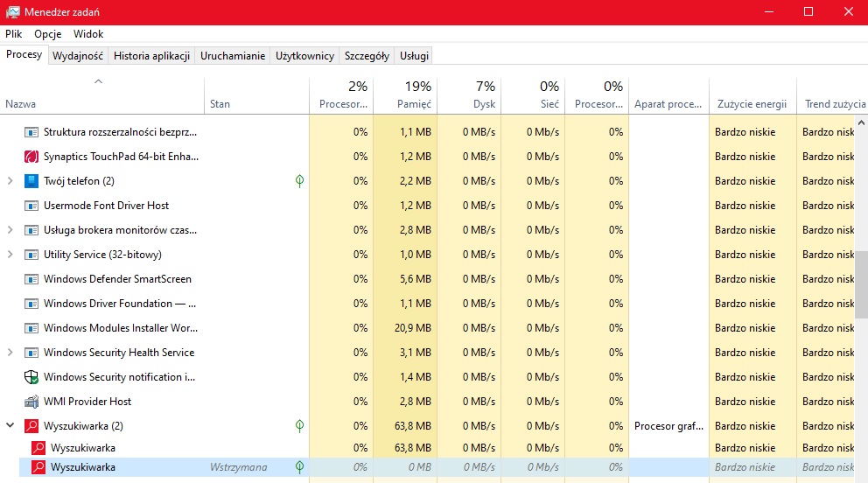This screenshot has width=868, height=483.
Task: Click the Utility Service (32-bitowy) icon
Action: click(x=31, y=255)
